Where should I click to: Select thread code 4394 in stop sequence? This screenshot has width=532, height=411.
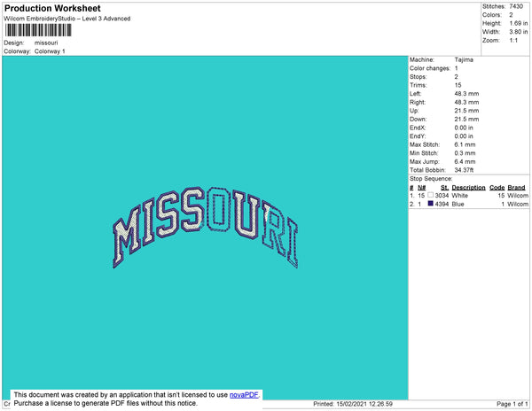pos(442,204)
